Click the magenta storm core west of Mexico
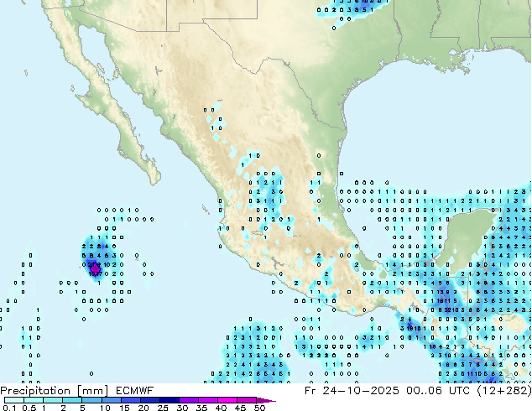 pos(96,269)
